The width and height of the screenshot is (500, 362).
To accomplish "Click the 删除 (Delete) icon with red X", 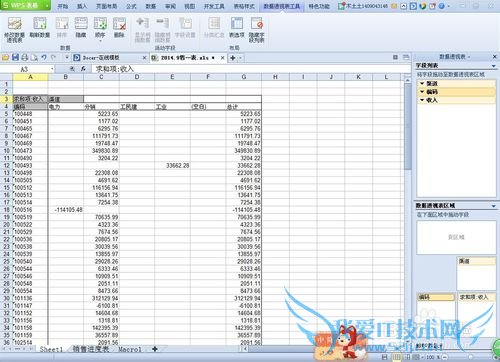I will (119, 23).
